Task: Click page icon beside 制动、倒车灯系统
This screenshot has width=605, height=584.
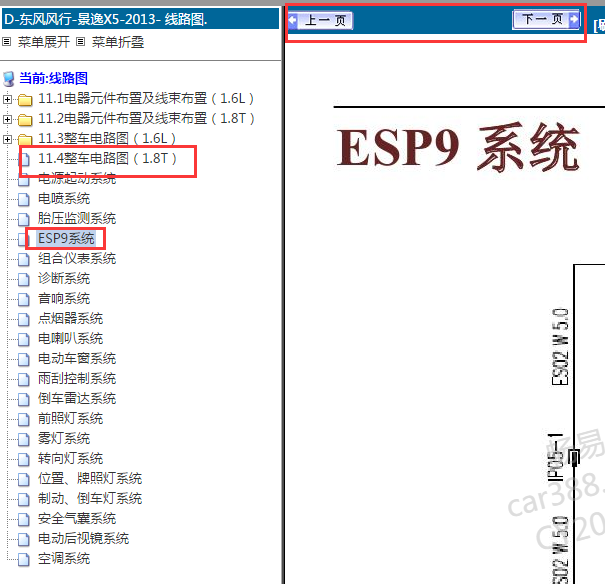Action: [x=24, y=500]
